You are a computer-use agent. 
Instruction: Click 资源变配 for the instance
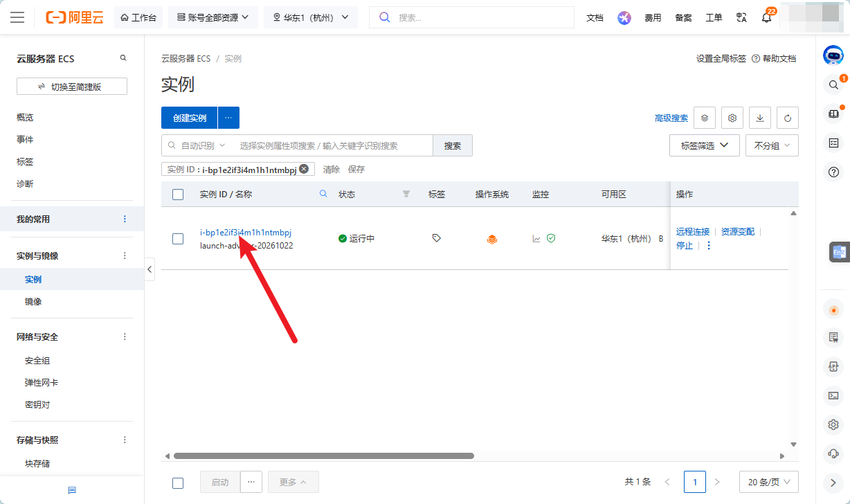[x=738, y=231]
